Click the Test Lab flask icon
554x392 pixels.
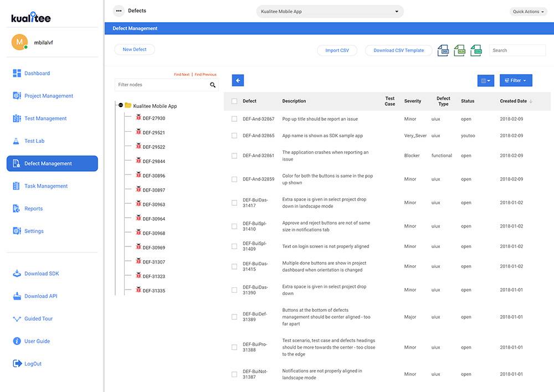(17, 141)
